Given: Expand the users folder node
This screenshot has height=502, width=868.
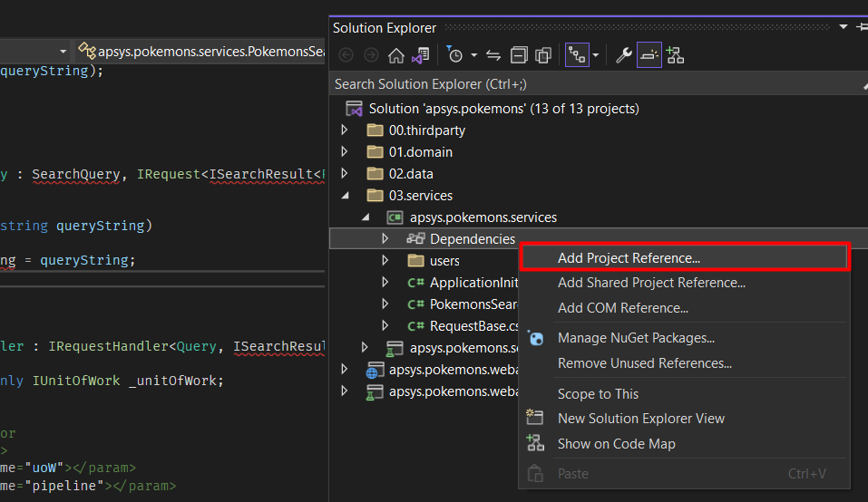Looking at the screenshot, I should (385, 261).
